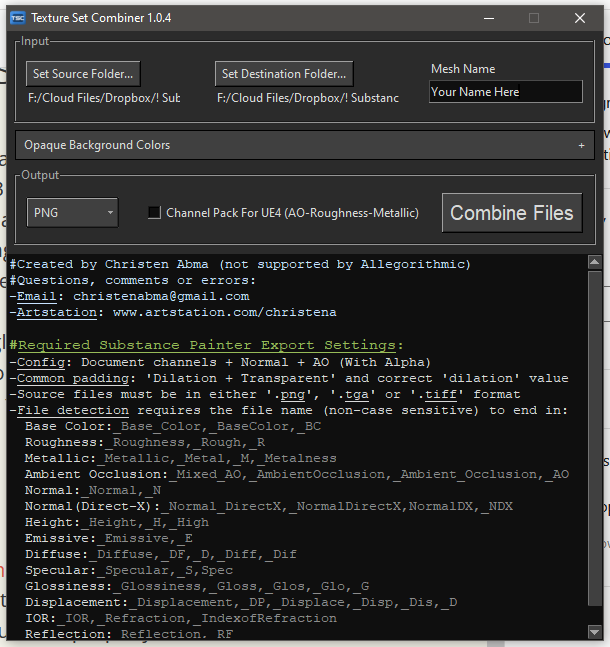The width and height of the screenshot is (610, 647).
Task: Click the Ambient Occlusion suffix line
Action: tap(296, 474)
